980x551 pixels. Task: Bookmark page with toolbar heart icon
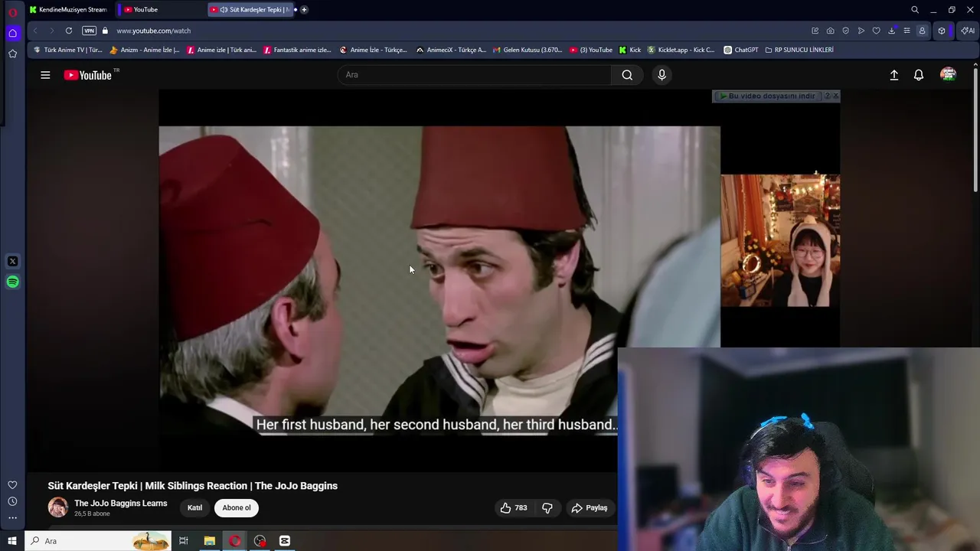pyautogui.click(x=876, y=31)
